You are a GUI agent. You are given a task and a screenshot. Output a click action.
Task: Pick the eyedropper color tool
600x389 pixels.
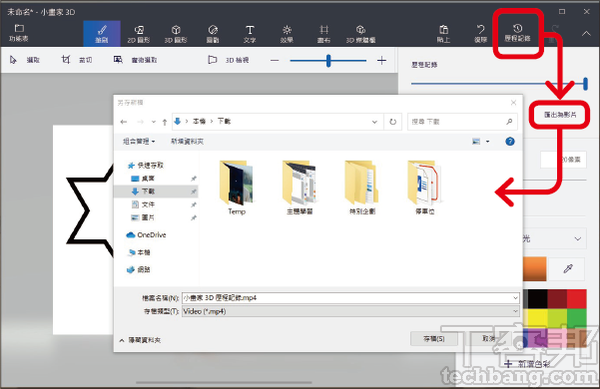pyautogui.click(x=568, y=269)
